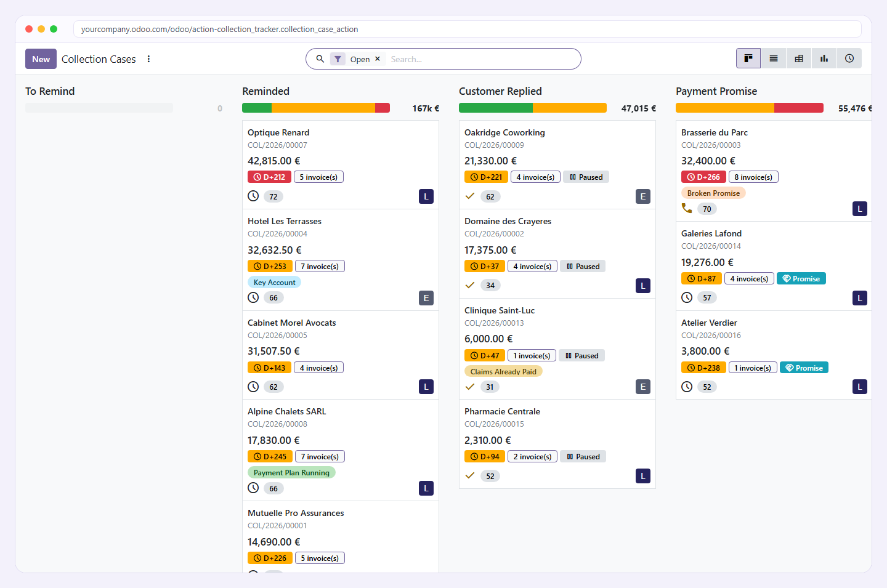Click activity checkmark on Domaine des Crayeres card

470,285
